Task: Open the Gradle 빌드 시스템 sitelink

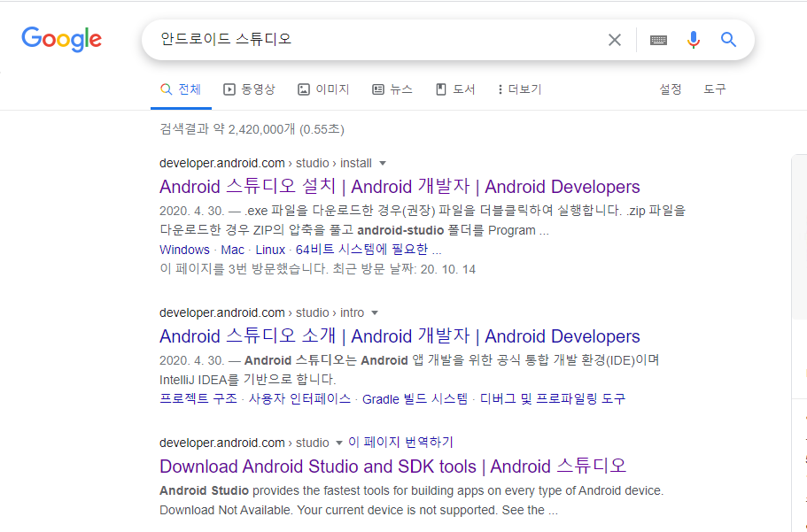Action: [x=415, y=398]
